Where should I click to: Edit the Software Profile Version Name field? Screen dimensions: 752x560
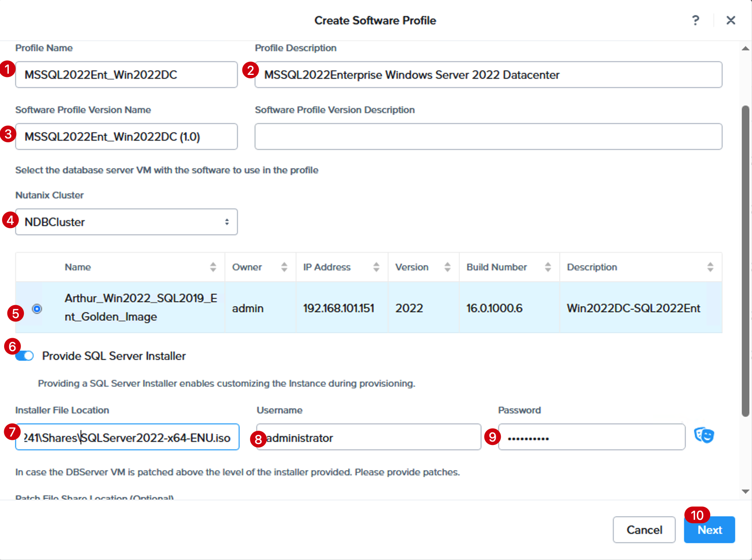126,136
